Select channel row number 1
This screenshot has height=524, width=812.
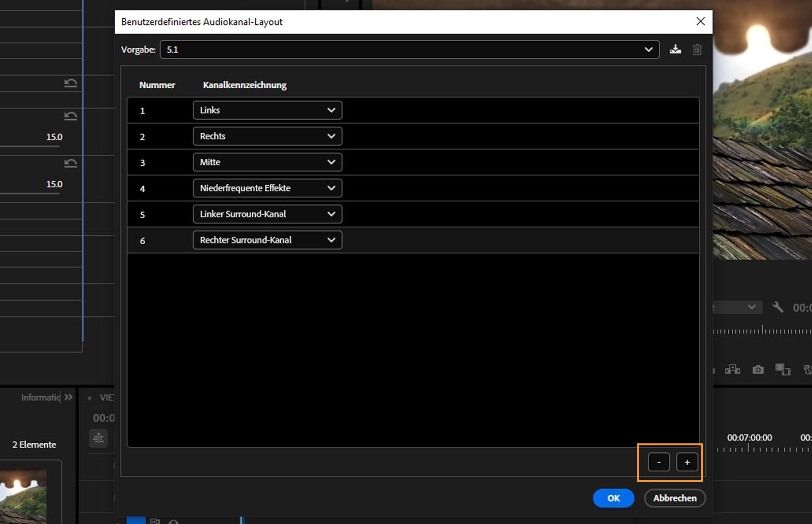point(413,111)
